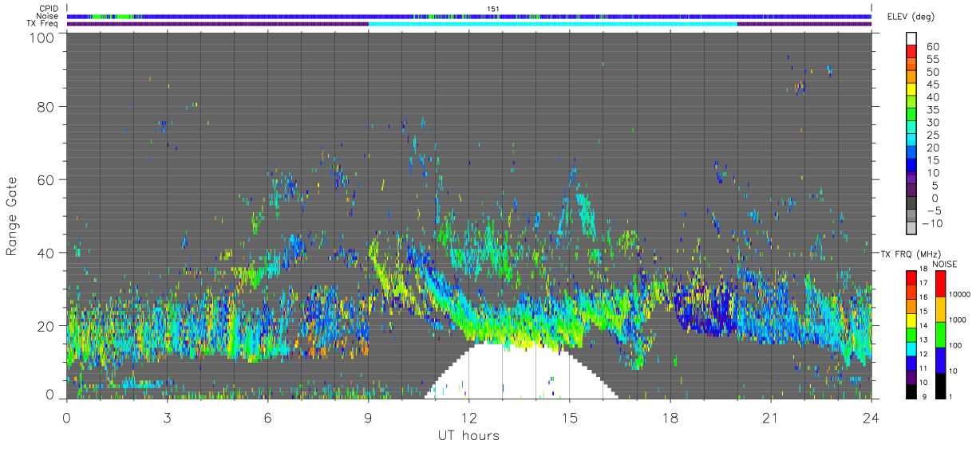
Task: Click UT hours axis tick 12
Action: pyautogui.click(x=468, y=418)
